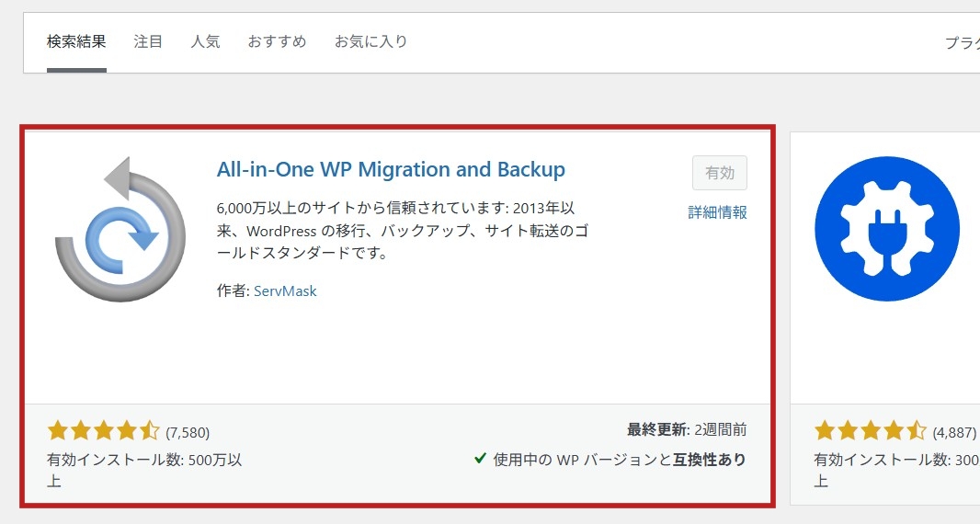Click the 最終更新: 2週間前 text
This screenshot has width=980, height=524.
[686, 429]
